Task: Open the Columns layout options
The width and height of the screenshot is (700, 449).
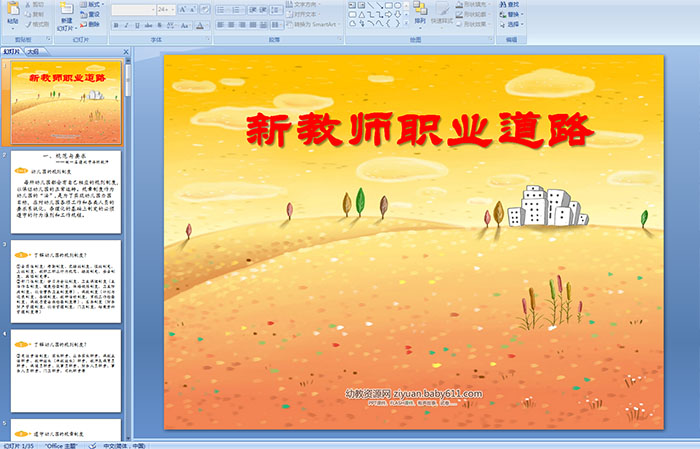Action: pyautogui.click(x=277, y=25)
